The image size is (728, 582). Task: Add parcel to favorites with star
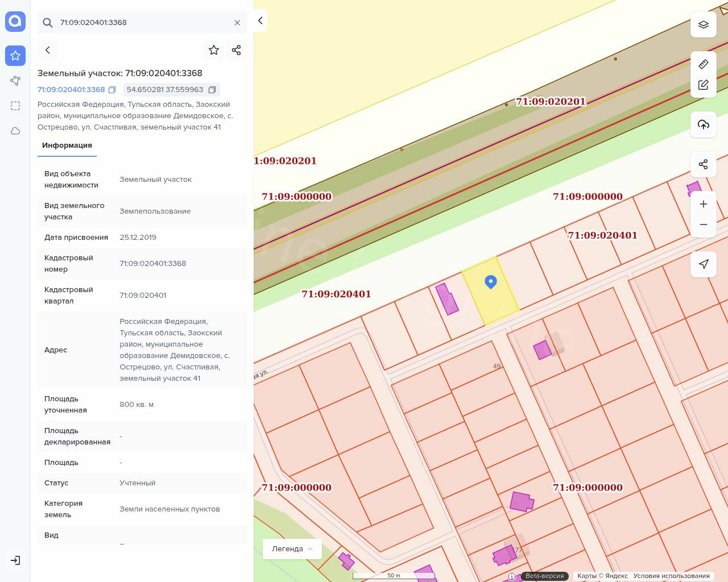pyautogui.click(x=214, y=50)
